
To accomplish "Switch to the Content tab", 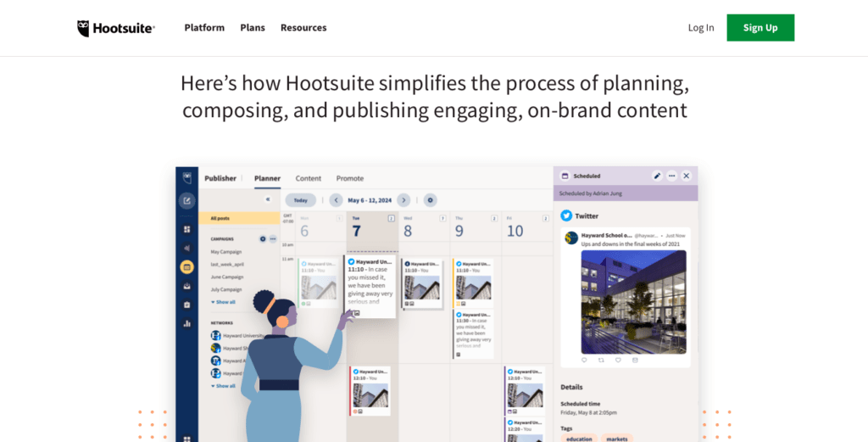I will (309, 178).
